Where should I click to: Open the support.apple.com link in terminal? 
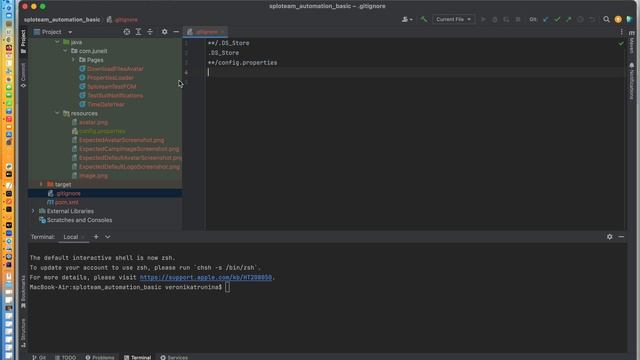pyautogui.click(x=206, y=278)
